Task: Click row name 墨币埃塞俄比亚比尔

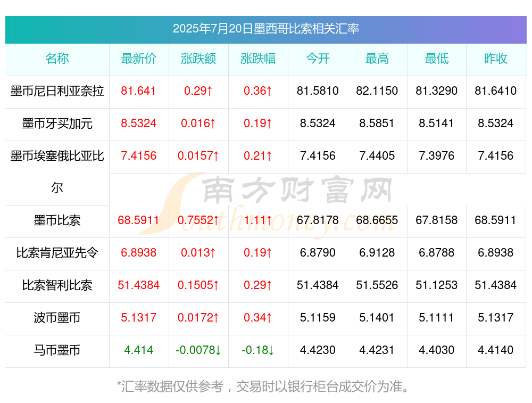Action: point(57,172)
